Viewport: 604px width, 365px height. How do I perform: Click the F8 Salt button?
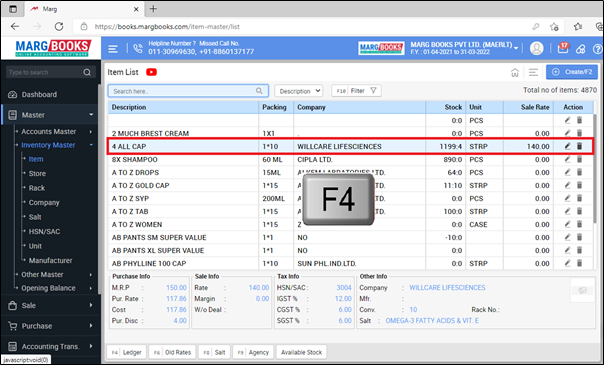coord(214,352)
